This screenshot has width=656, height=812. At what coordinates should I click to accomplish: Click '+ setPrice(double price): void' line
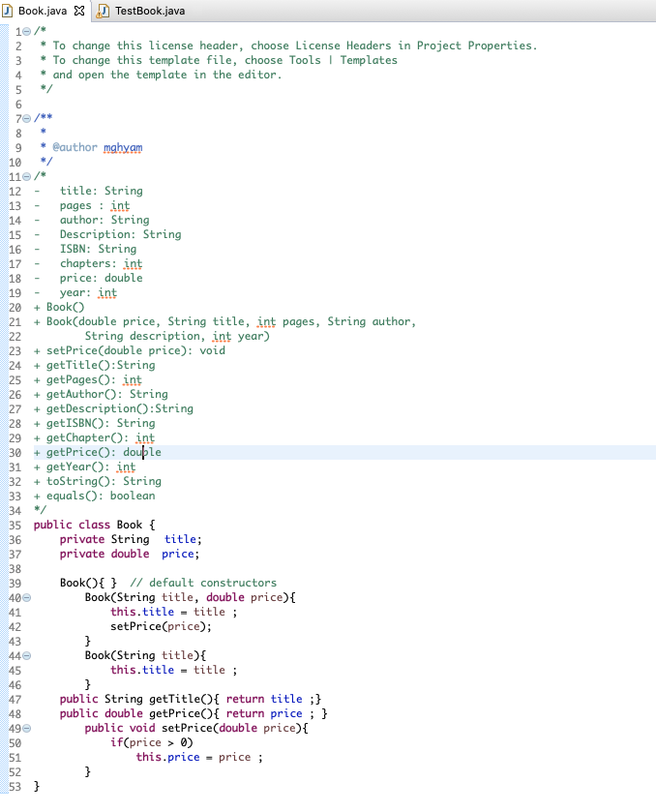click(130, 350)
